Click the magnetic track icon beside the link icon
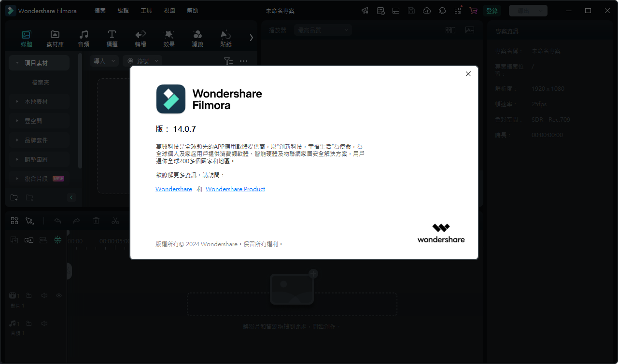Screen dimensions: 618x364 [43, 240]
